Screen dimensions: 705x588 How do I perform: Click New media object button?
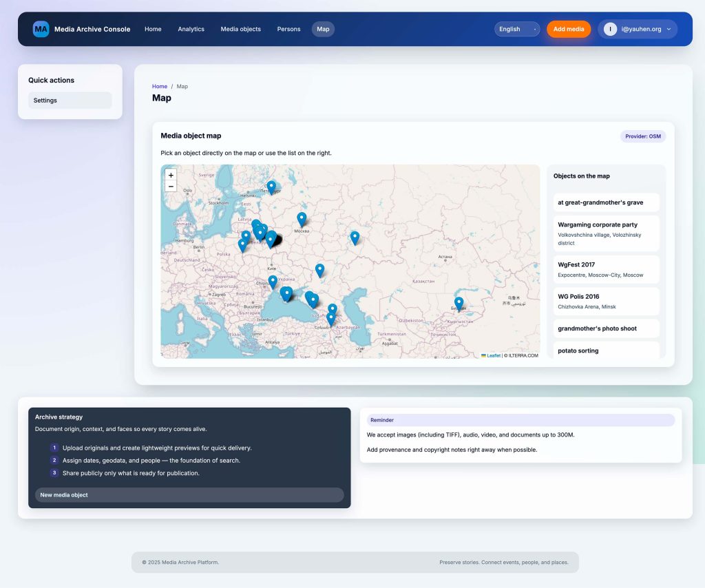click(x=189, y=495)
